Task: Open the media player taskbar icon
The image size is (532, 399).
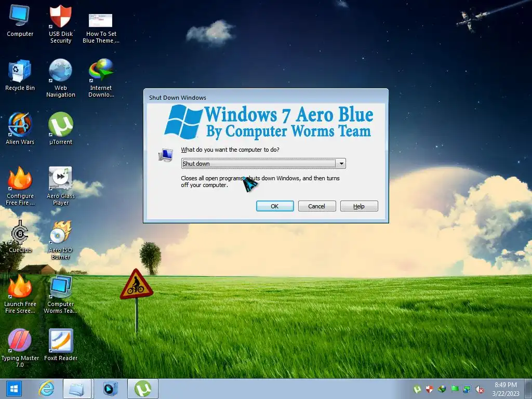Action: pos(110,389)
